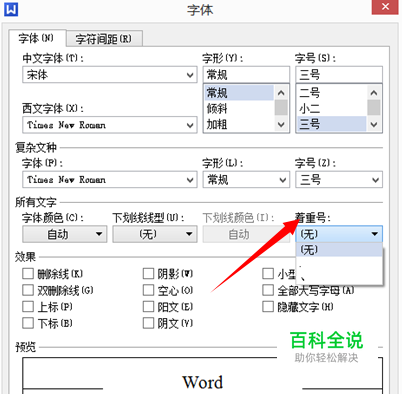The height and width of the screenshot is (394, 403).
Task: Switch to the 字体(N) tab
Action: pyautogui.click(x=36, y=38)
